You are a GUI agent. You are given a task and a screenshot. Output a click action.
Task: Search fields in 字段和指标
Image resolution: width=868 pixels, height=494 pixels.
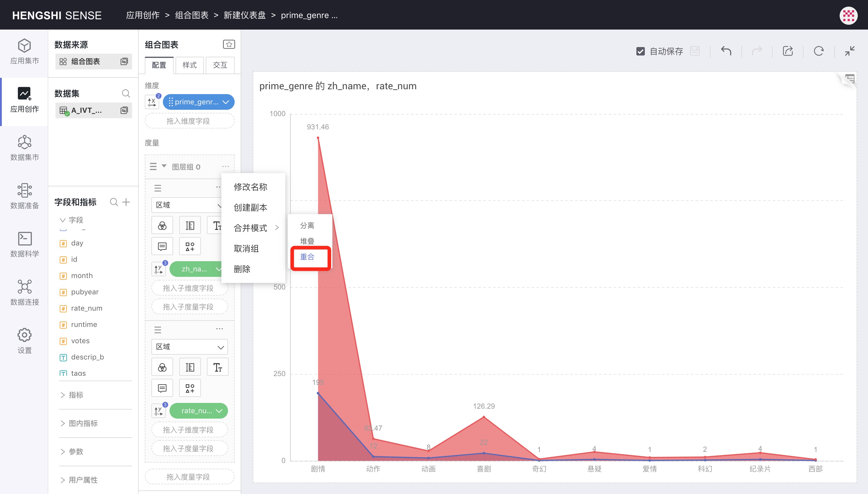click(x=114, y=202)
